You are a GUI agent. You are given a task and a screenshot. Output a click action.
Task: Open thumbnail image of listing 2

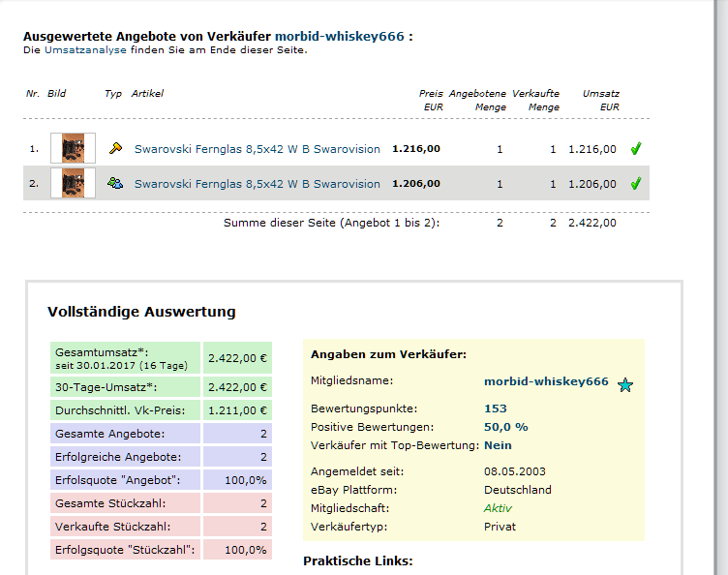point(73,183)
